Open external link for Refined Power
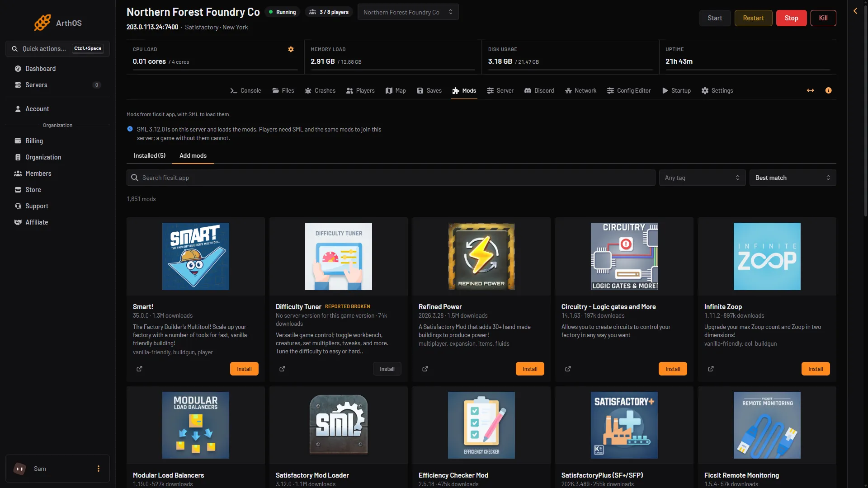 tap(425, 369)
